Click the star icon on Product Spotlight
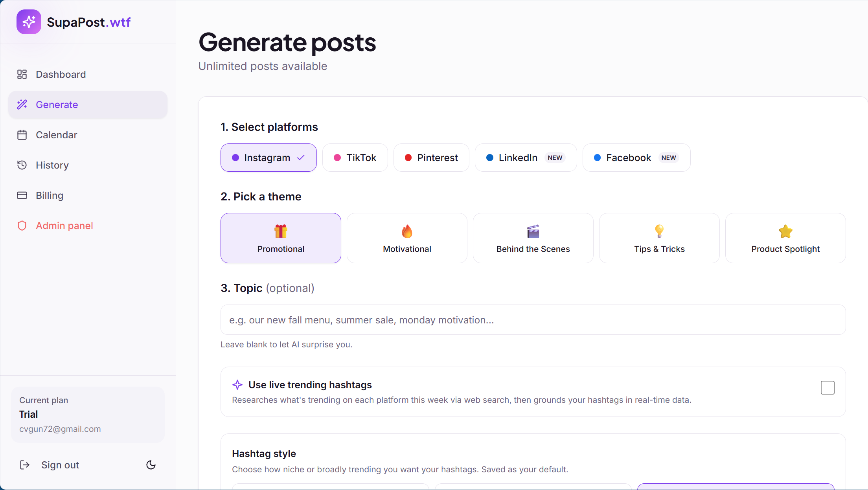Viewport: 868px width, 490px height. [785, 231]
